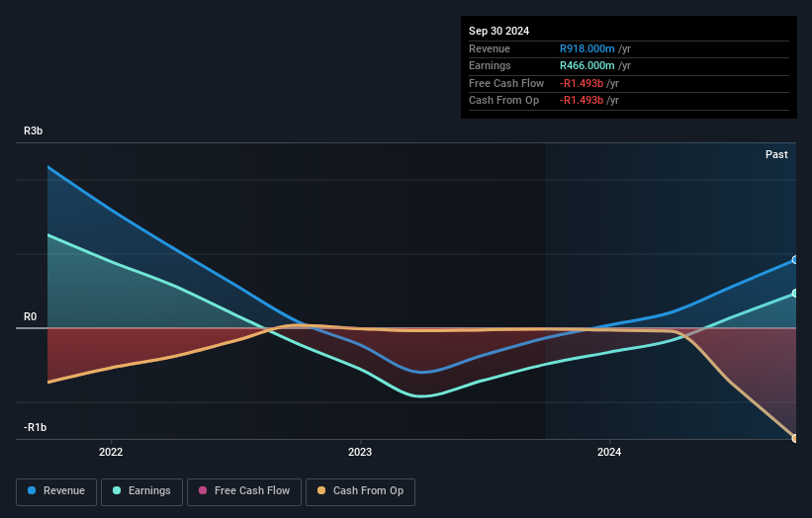Select the Cash From Op endpoint marker
Image resolution: width=812 pixels, height=518 pixels.
point(795,438)
